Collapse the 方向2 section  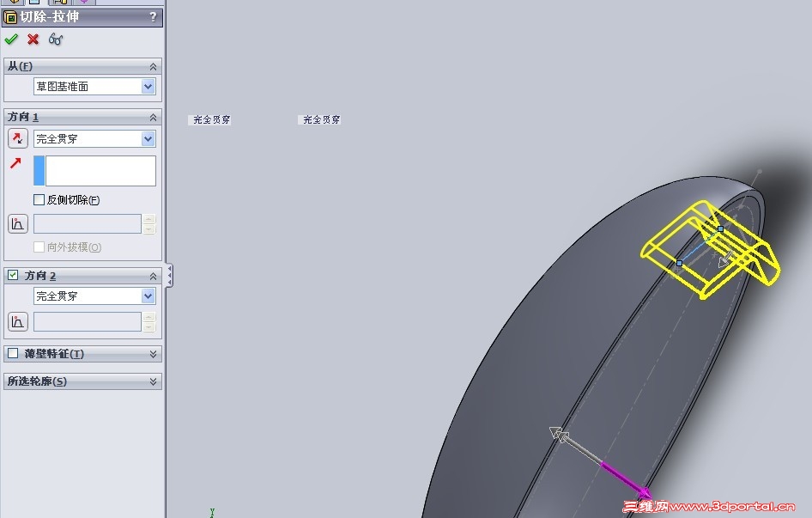pos(154,276)
